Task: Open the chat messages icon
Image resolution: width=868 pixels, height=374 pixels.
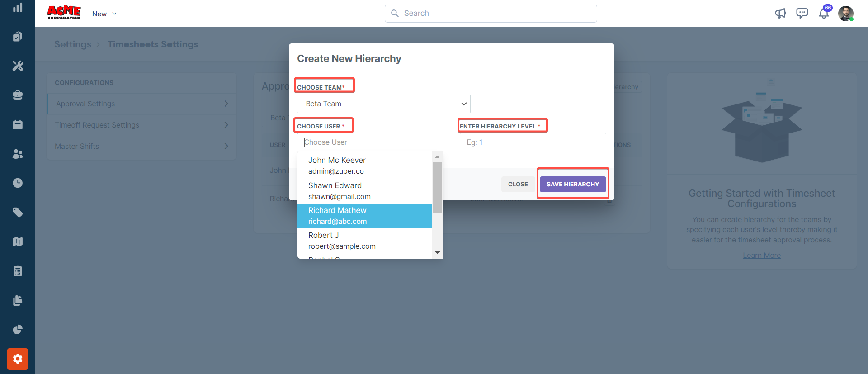Action: [x=802, y=14]
